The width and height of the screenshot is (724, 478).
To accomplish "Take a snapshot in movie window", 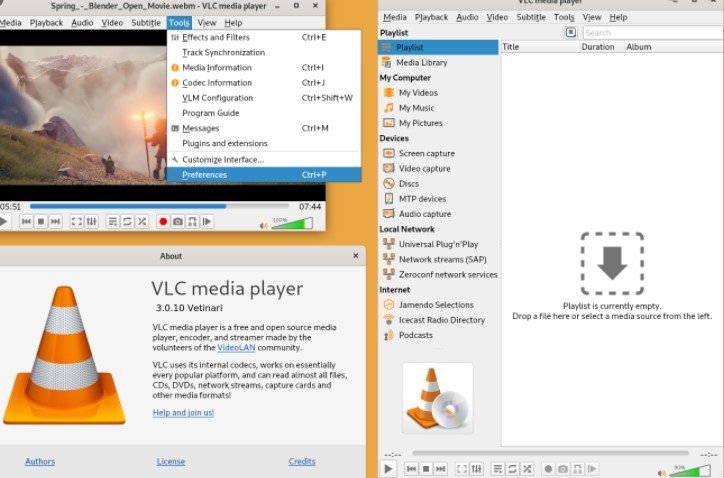I will pyautogui.click(x=178, y=222).
